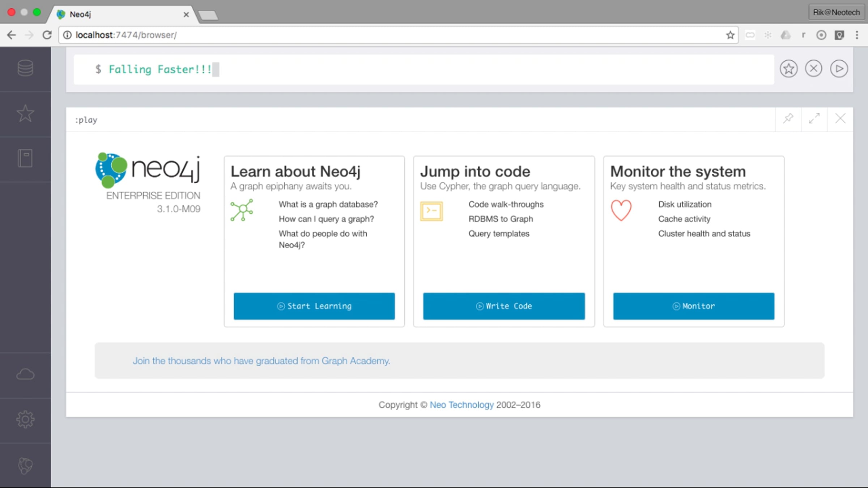This screenshot has height=488, width=868.
Task: Run the query with the play button
Action: point(839,69)
